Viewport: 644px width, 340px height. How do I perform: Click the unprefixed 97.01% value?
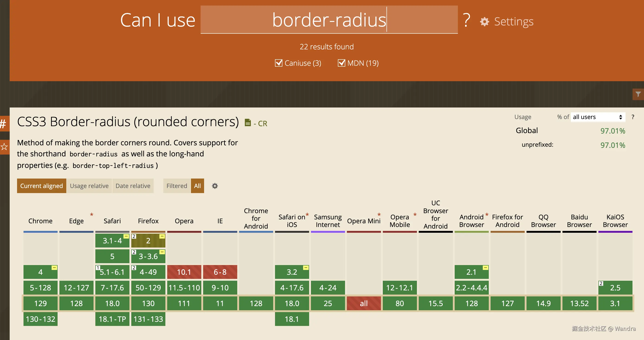click(613, 145)
